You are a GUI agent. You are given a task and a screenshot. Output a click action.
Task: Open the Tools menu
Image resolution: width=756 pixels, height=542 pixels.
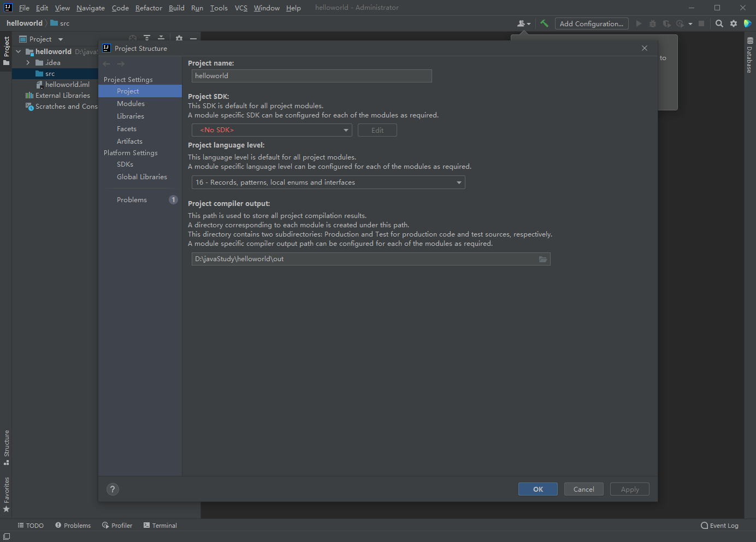(x=219, y=8)
